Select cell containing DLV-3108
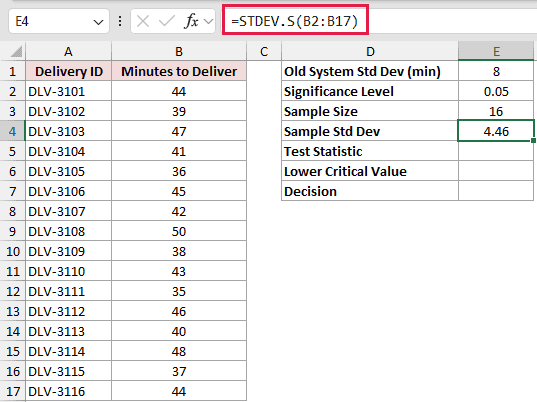This screenshot has height=402, width=537. 68,231
